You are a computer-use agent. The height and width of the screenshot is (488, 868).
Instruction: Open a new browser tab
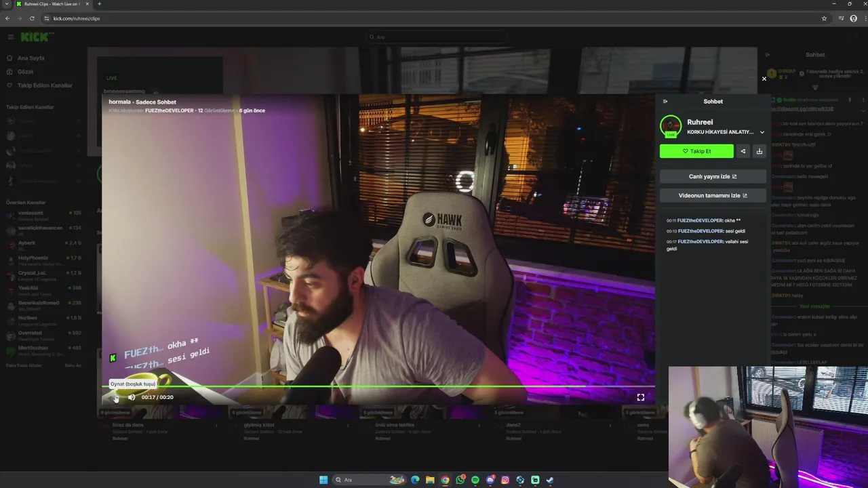click(99, 4)
